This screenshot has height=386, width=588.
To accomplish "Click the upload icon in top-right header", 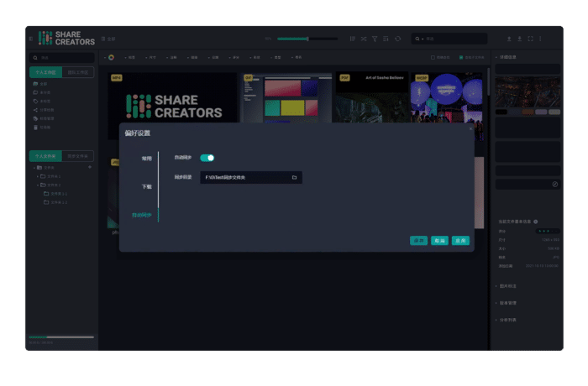I will [509, 39].
